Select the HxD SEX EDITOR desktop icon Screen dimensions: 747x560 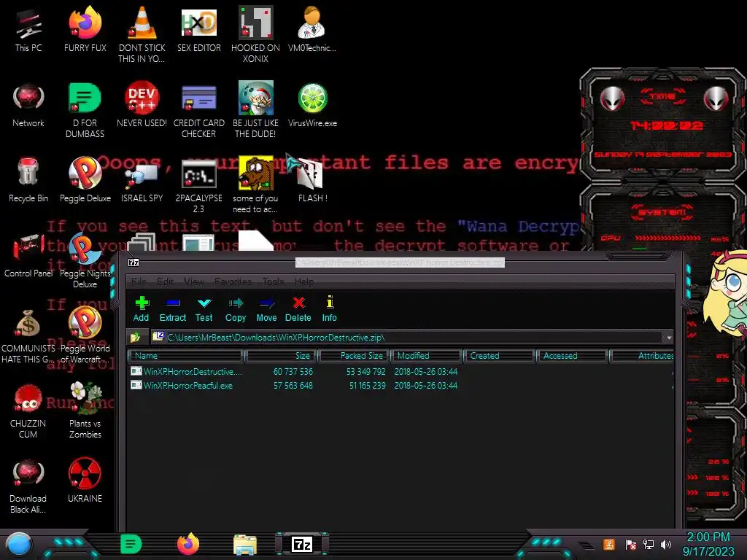coord(198,29)
